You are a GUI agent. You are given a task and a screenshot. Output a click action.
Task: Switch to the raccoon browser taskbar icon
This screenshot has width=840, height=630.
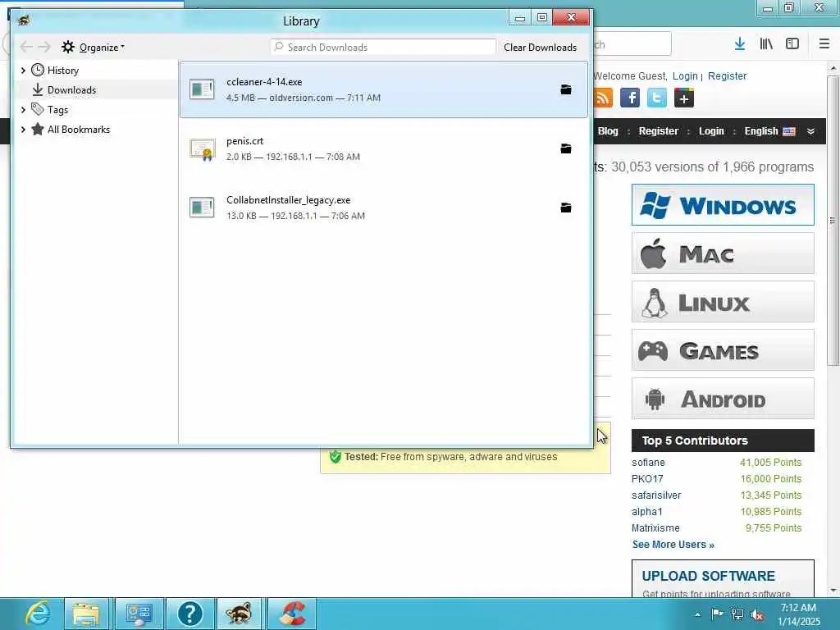click(x=239, y=614)
